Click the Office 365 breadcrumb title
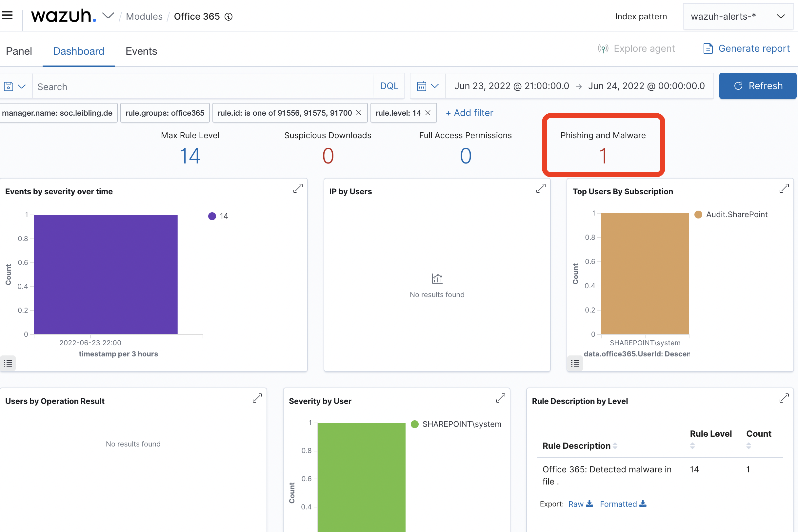The image size is (798, 532). pyautogui.click(x=197, y=16)
